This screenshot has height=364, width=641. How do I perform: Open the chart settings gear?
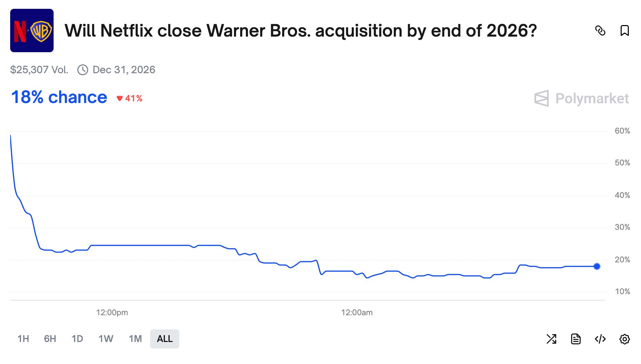click(x=624, y=339)
